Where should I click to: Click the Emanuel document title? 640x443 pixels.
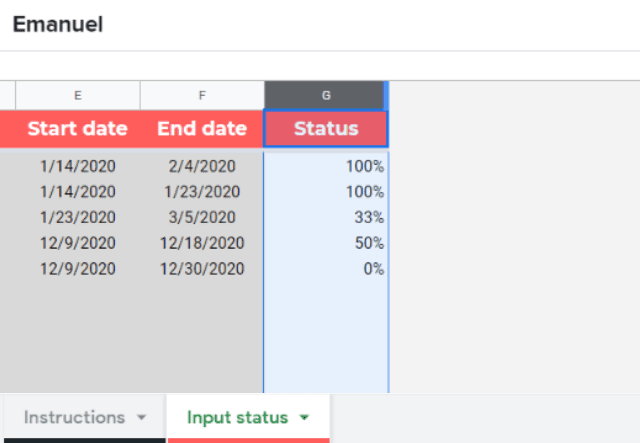coord(58,24)
